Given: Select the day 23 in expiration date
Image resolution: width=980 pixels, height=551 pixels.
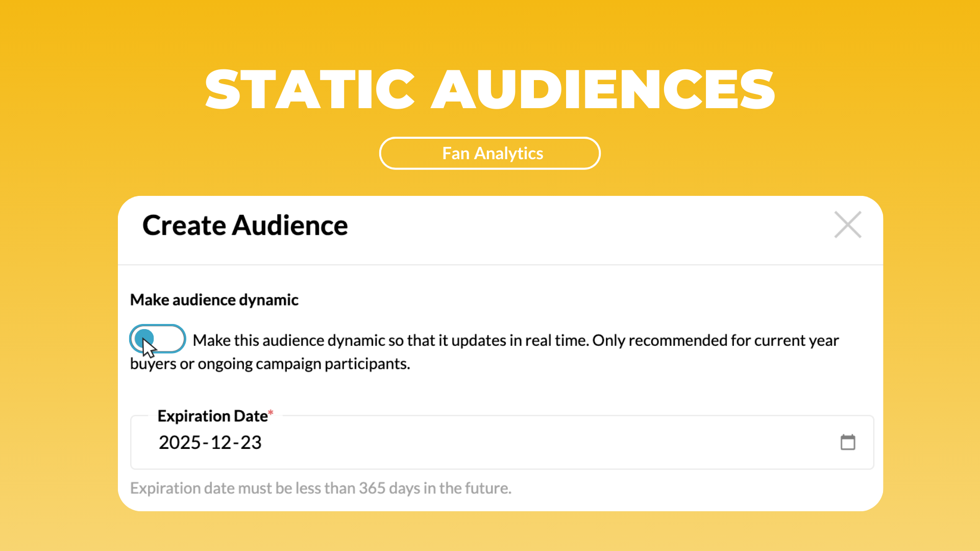Looking at the screenshot, I should pyautogui.click(x=251, y=442).
